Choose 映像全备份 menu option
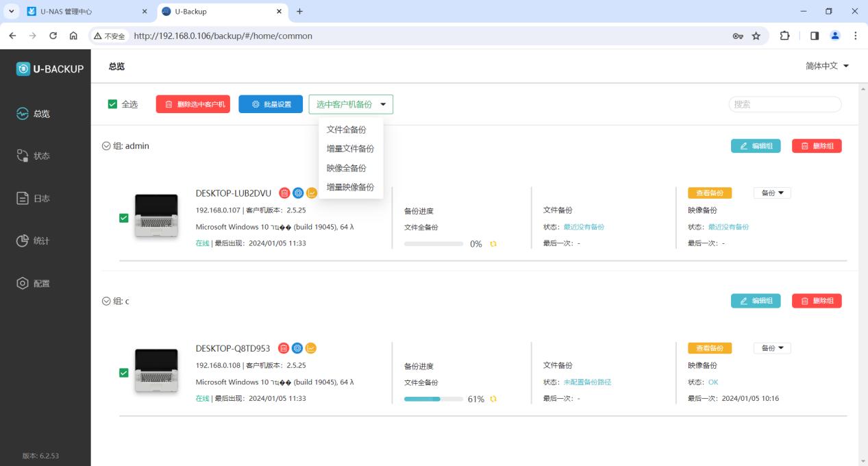868x466 pixels. 346,168
